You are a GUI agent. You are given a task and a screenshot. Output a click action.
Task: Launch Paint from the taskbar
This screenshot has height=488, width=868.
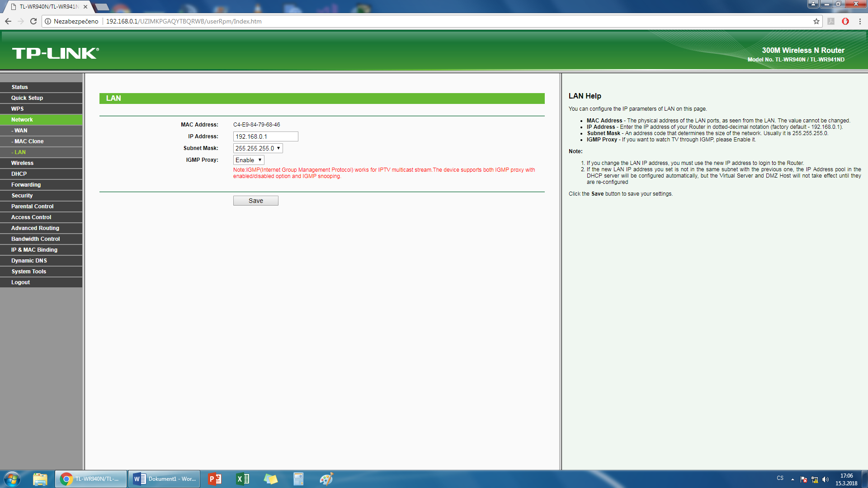pyautogui.click(x=326, y=479)
